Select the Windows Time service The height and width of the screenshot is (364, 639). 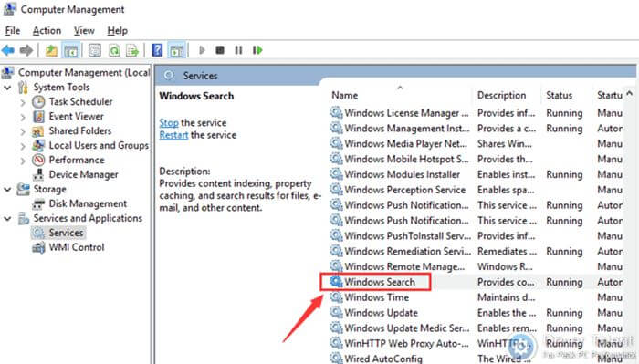coord(476,297)
